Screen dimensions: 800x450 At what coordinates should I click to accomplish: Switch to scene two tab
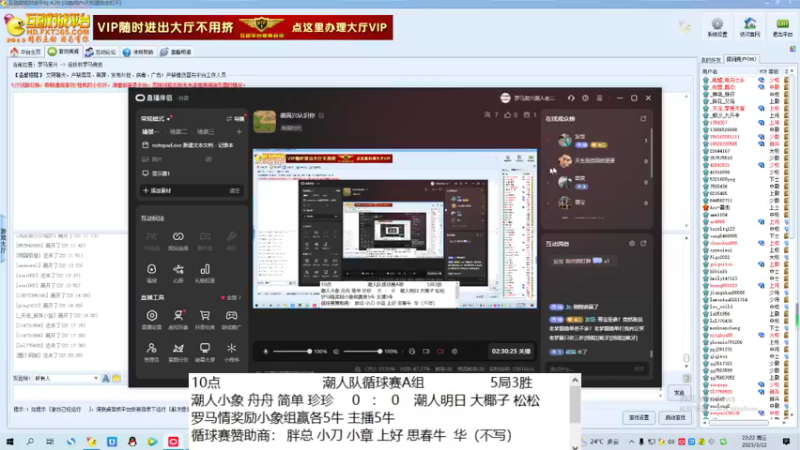tap(178, 132)
